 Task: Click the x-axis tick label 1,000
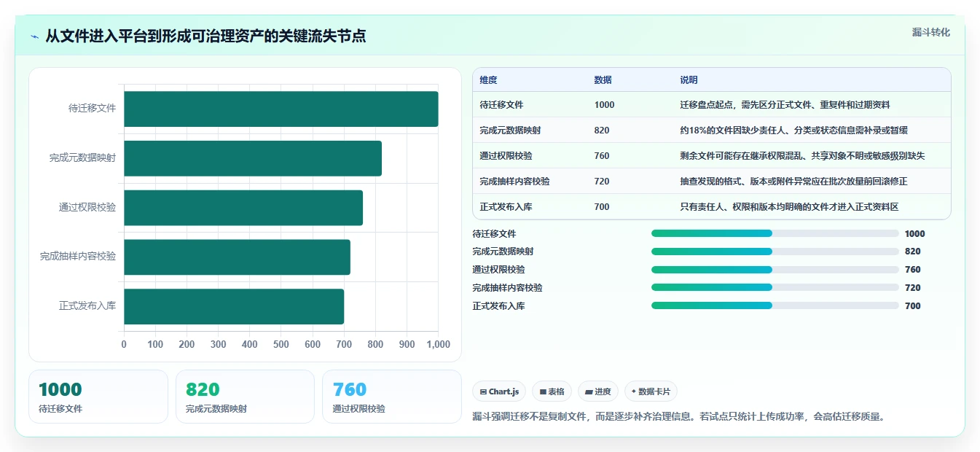point(438,344)
